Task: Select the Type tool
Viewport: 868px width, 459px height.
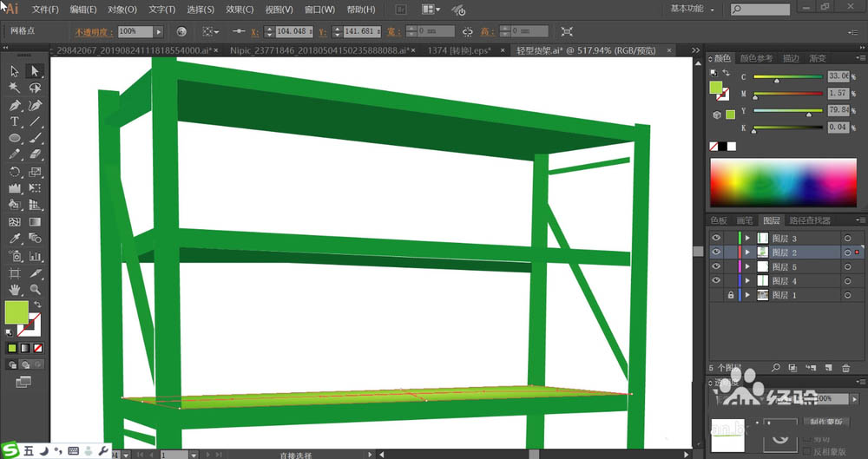Action: (15, 121)
